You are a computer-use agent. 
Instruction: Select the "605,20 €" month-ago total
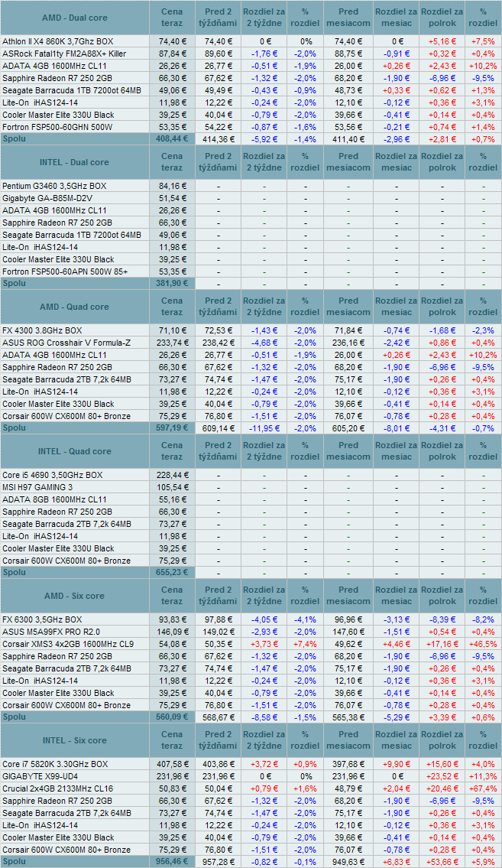[x=348, y=428]
